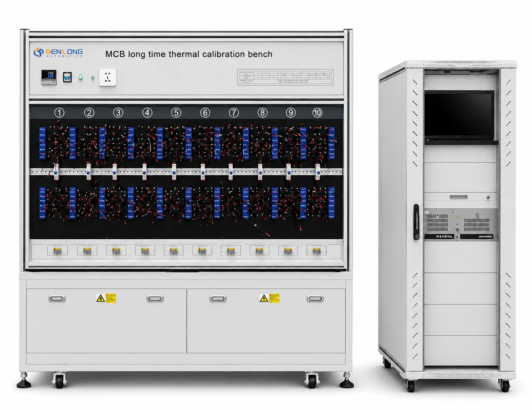Click the right drawer electrical warning sticker
Screen dimensions: 532x410
(x=269, y=298)
